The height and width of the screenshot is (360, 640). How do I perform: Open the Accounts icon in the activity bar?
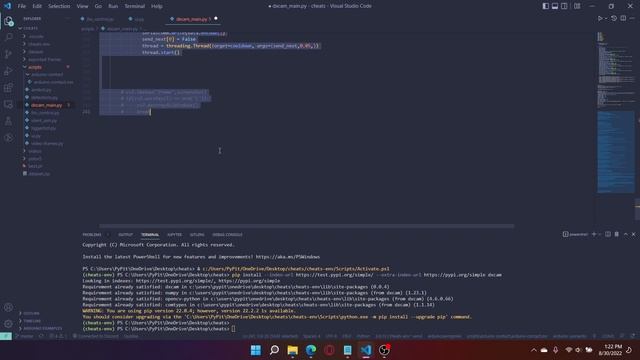(8, 307)
